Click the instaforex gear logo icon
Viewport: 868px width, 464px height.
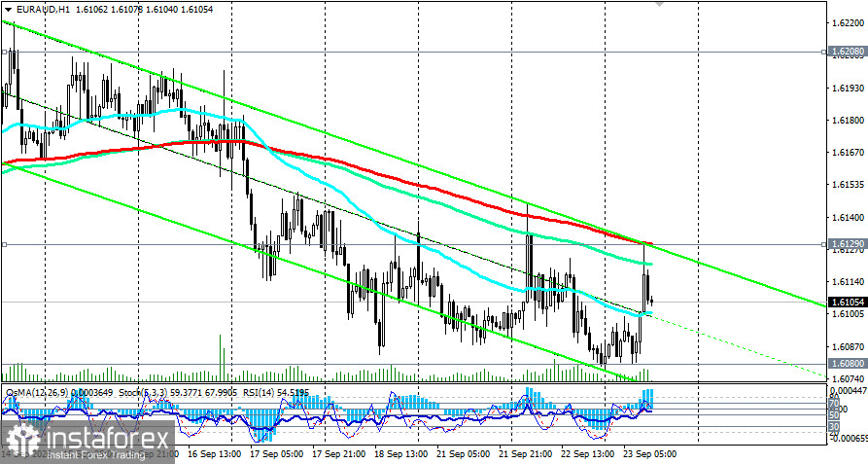point(22,441)
